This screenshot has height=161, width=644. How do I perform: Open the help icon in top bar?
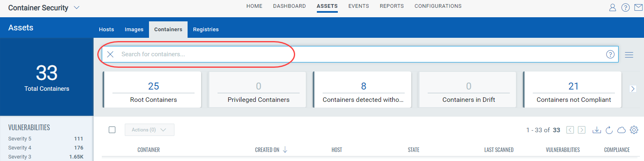[x=626, y=7]
